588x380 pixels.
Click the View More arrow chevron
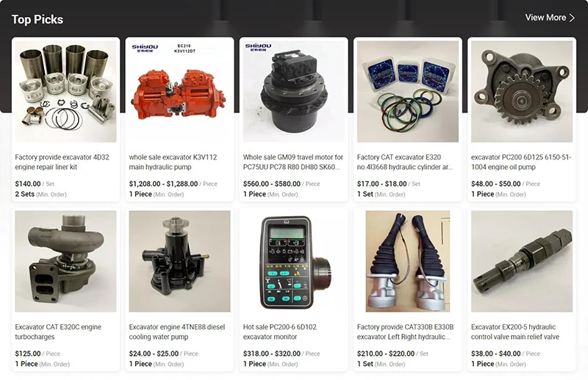pyautogui.click(x=572, y=18)
